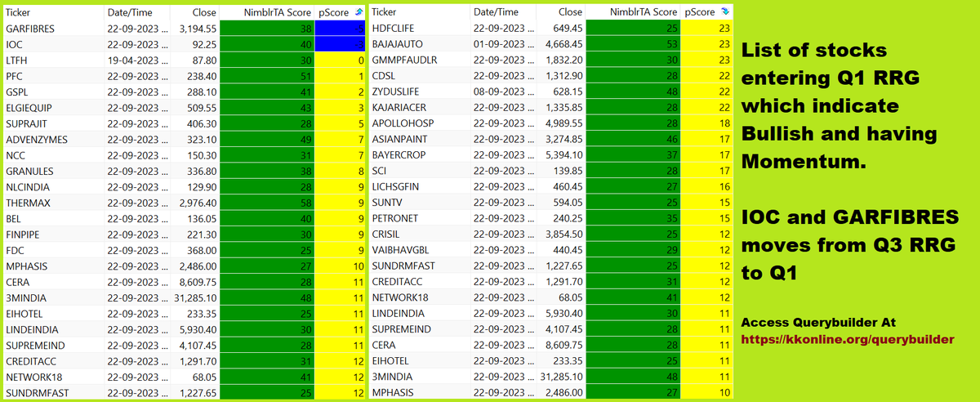Click the blue pScore cell for GARFIBRES
Screen dimensions: 980x402
pyautogui.click(x=341, y=28)
